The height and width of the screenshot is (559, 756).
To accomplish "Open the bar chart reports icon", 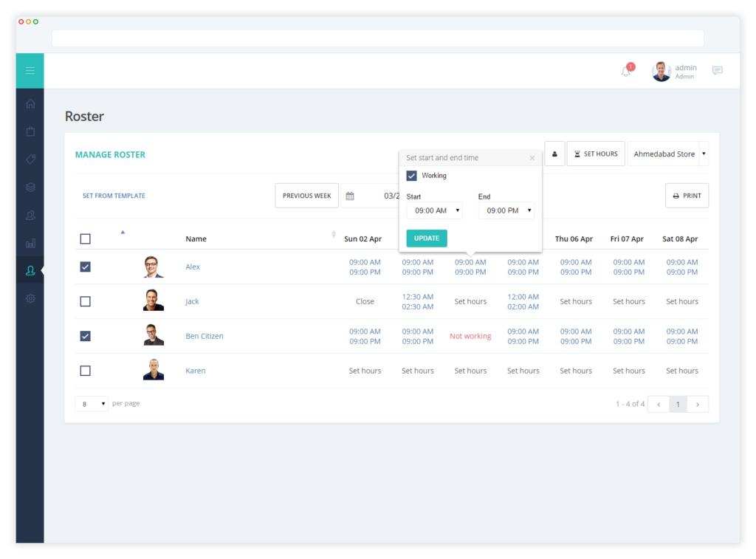I will [30, 243].
